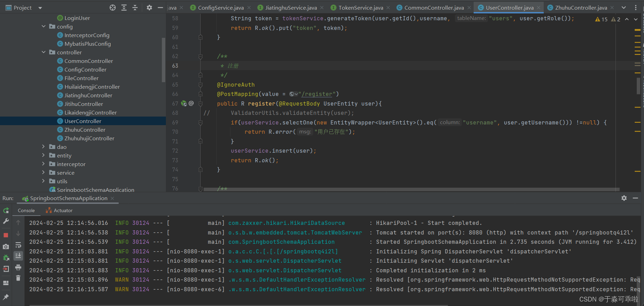Go to next highlighted error arrow

tap(636, 19)
